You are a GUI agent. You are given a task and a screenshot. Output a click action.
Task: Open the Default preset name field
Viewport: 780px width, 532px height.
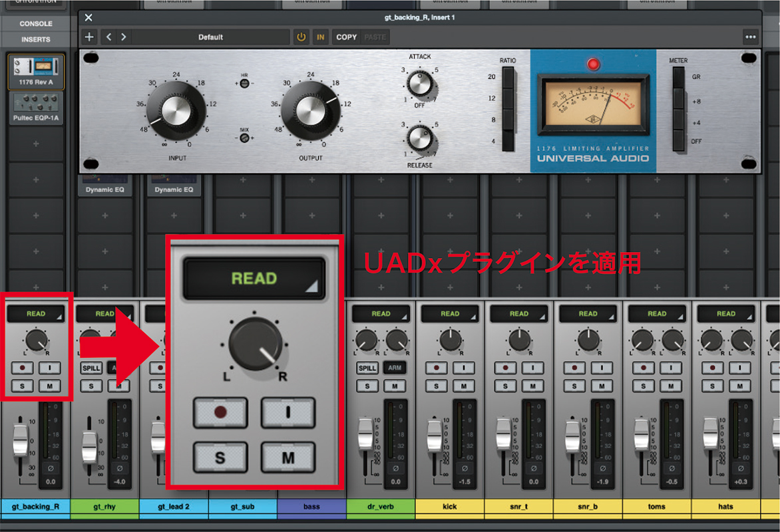click(211, 37)
